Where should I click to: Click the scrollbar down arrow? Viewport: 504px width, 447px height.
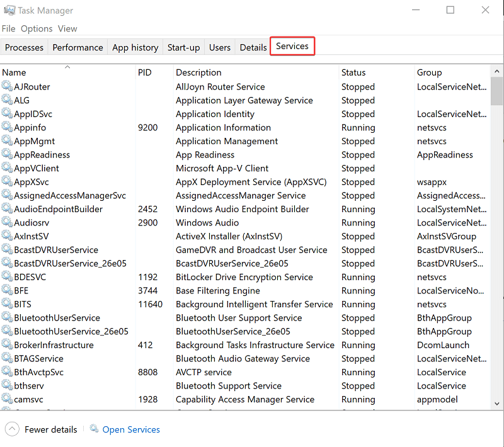pyautogui.click(x=497, y=404)
